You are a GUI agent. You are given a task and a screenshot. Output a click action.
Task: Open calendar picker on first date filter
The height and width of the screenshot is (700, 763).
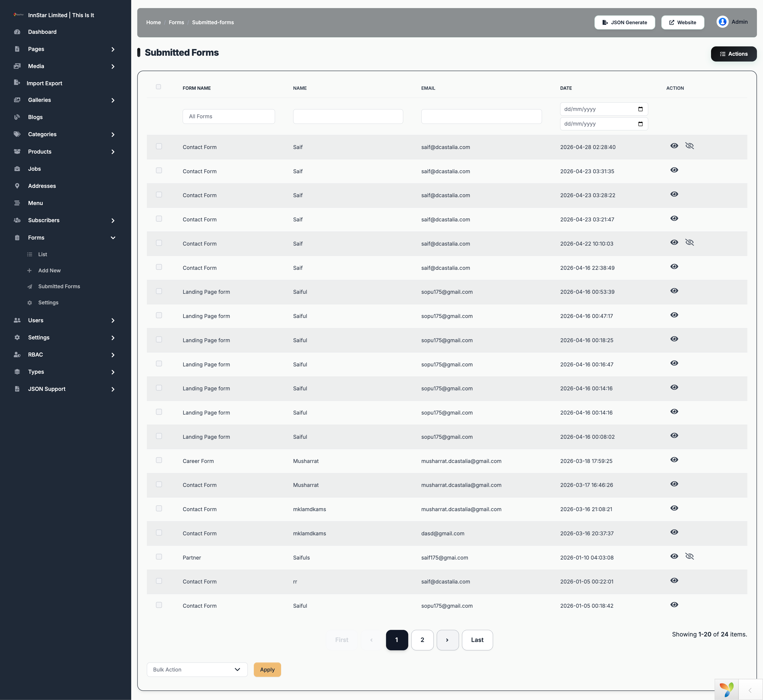[640, 109]
